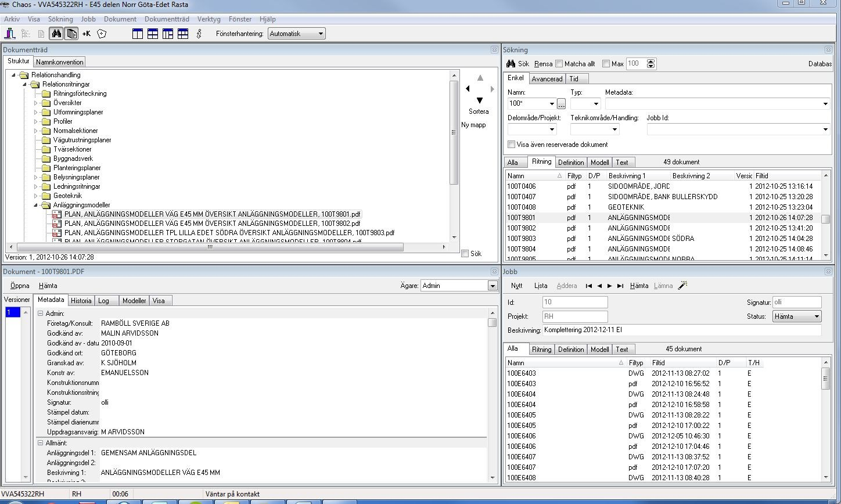Toggle the stacked documents toolbar button

click(71, 34)
